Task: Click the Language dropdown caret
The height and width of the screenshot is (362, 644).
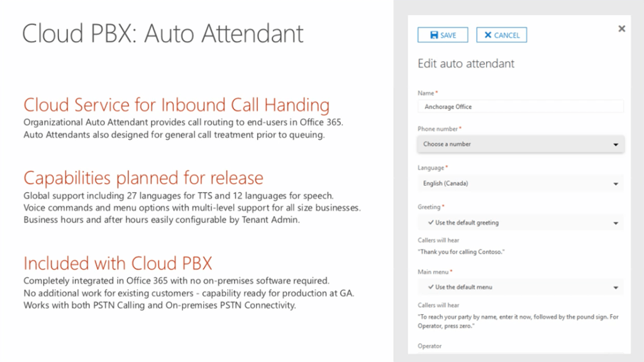Action: (x=615, y=184)
